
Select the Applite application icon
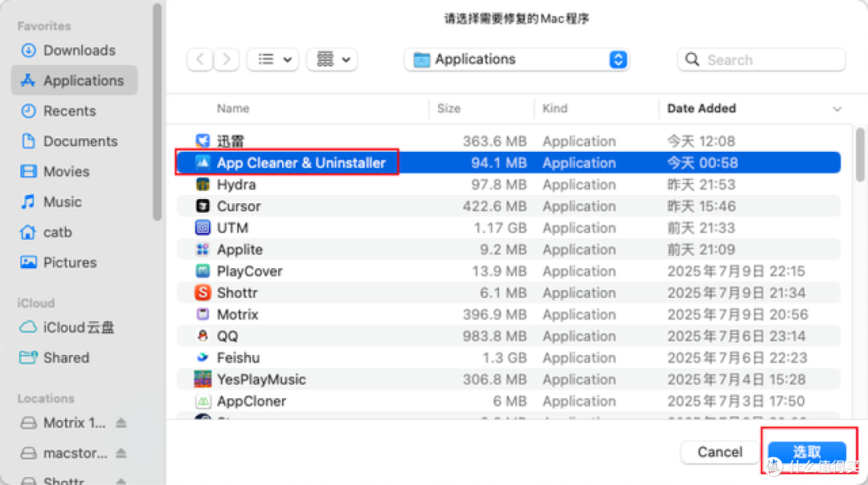(203, 250)
